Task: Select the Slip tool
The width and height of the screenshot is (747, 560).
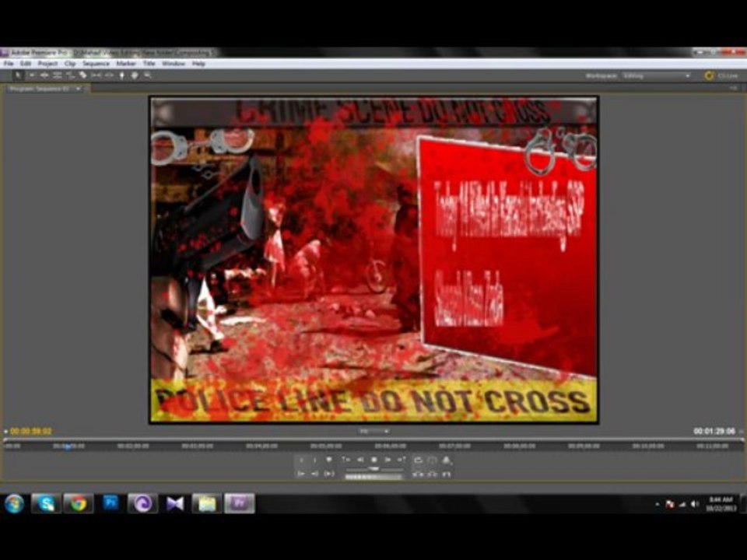Action: (96, 75)
